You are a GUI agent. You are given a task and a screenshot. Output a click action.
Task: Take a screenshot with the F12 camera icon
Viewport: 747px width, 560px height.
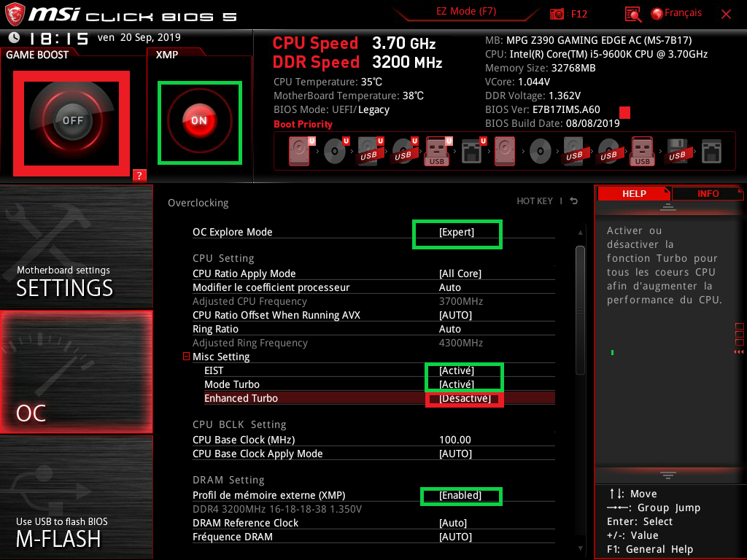557,14
